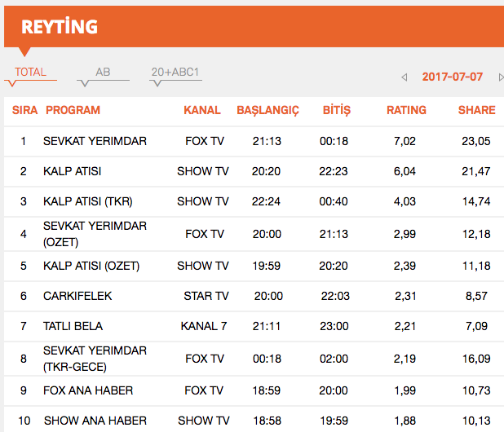Switch to the TOTAL tab
This screenshot has height=432, width=504.
click(31, 73)
